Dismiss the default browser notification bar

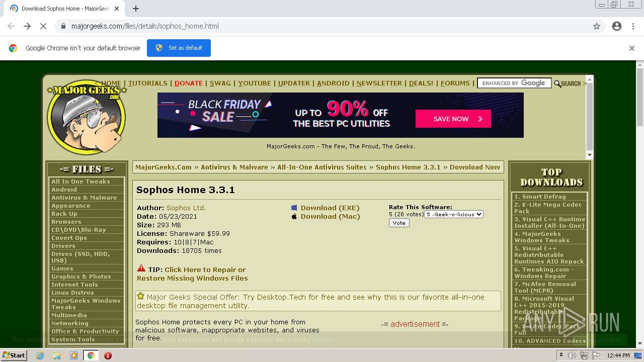[x=632, y=48]
